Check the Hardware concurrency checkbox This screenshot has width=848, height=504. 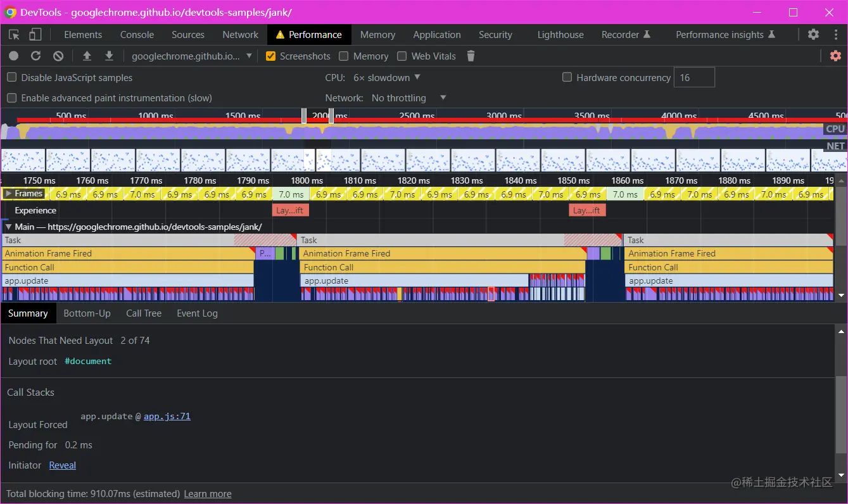coord(567,77)
